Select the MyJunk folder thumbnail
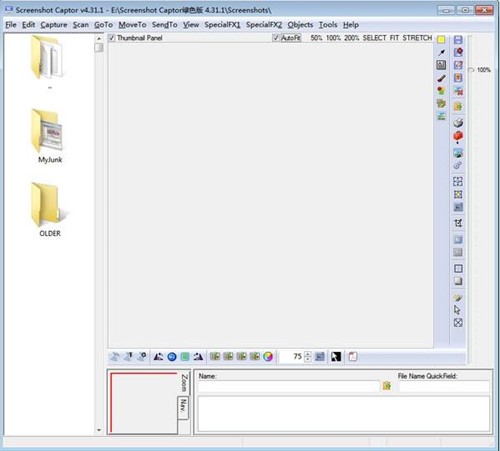 (x=49, y=136)
